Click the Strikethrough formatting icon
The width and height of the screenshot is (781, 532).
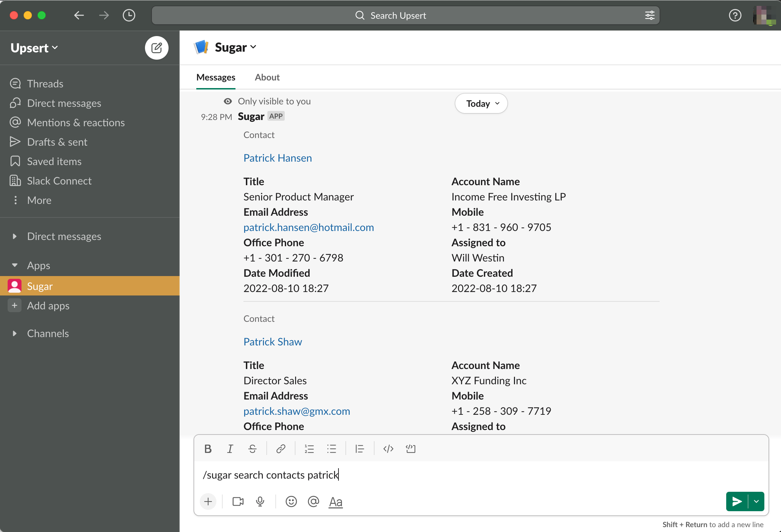[x=252, y=449]
